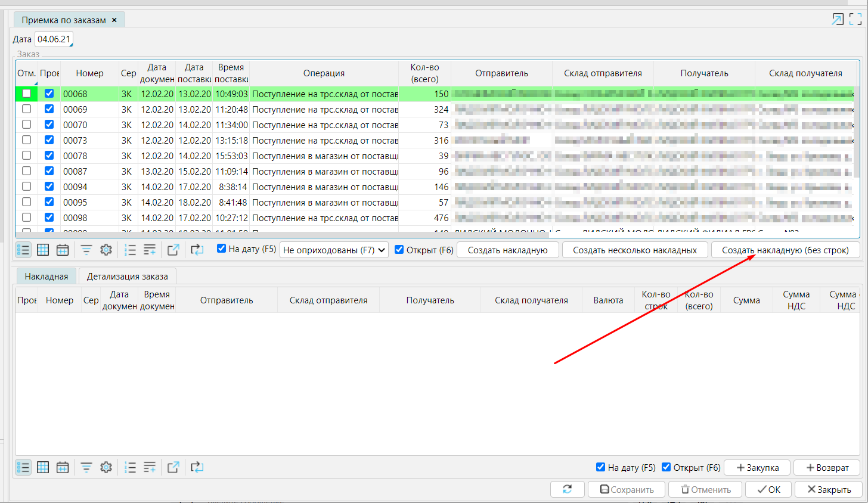Open gear settings in bottom invoice toolbar
Screen dimensions: 868x503
click(106, 467)
